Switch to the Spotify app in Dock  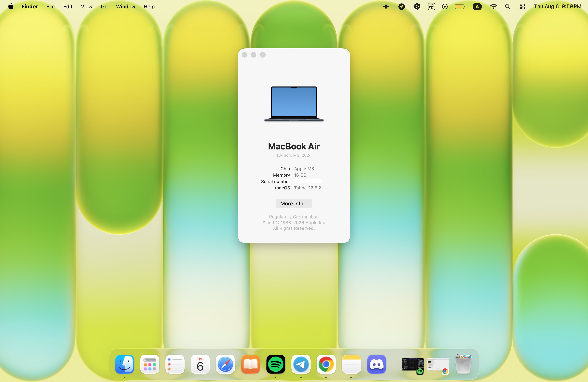pos(276,364)
